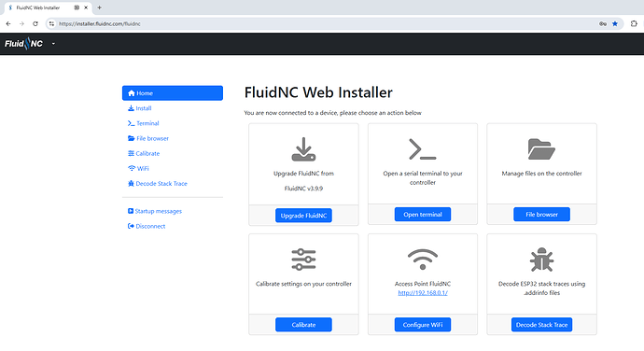644x351 pixels.
Task: Click the large WiFi icon on Access Point card
Action: (x=423, y=260)
